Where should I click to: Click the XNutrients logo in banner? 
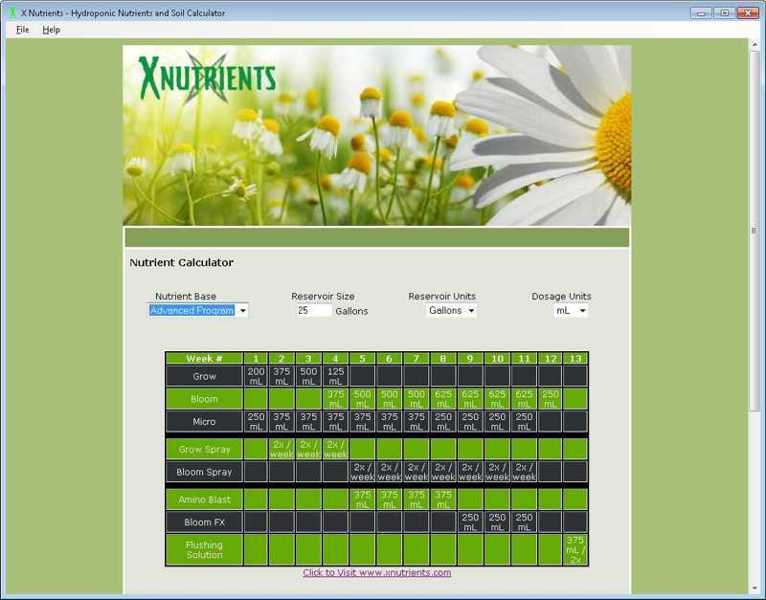click(x=207, y=78)
